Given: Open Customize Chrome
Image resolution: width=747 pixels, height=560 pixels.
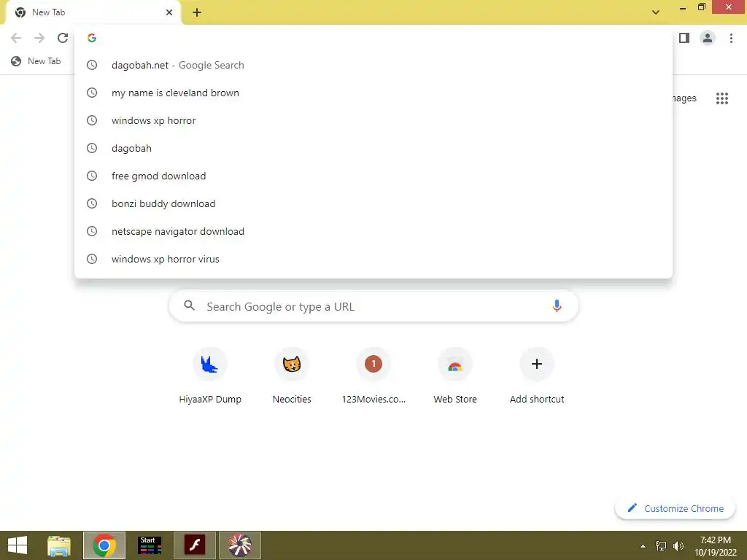Looking at the screenshot, I should [x=675, y=508].
